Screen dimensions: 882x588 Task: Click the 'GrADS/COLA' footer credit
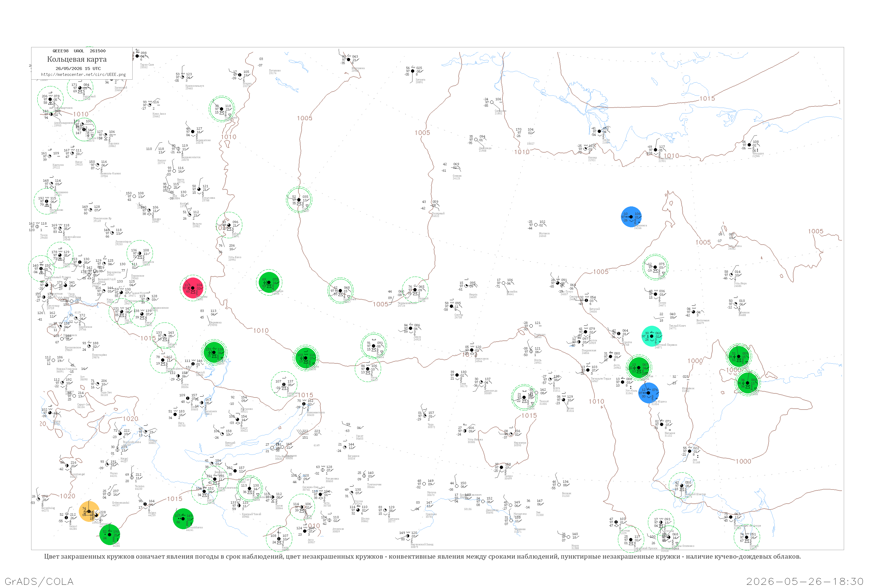[39, 581]
